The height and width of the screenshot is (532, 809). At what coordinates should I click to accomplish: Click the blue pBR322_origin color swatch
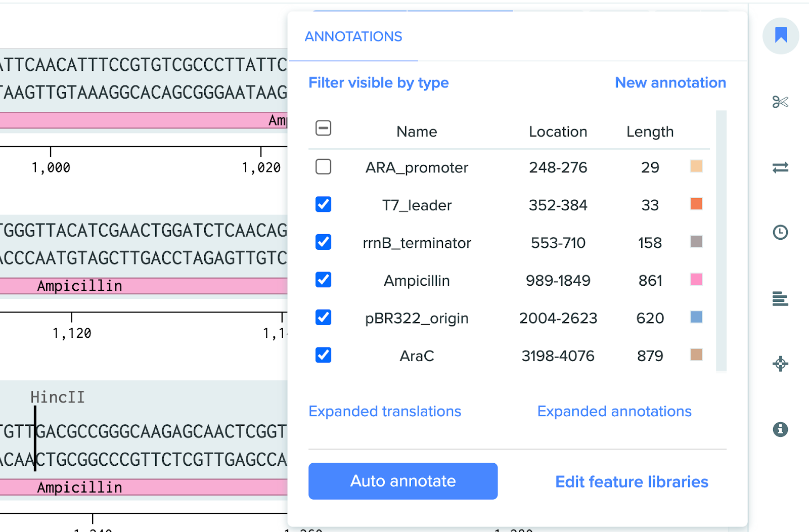coord(696,317)
